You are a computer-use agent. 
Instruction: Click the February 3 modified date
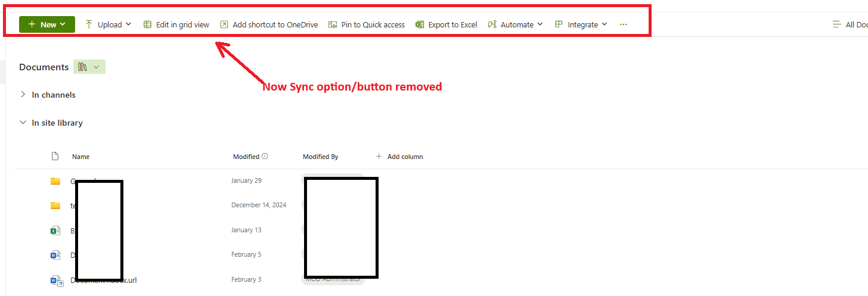pos(246,279)
